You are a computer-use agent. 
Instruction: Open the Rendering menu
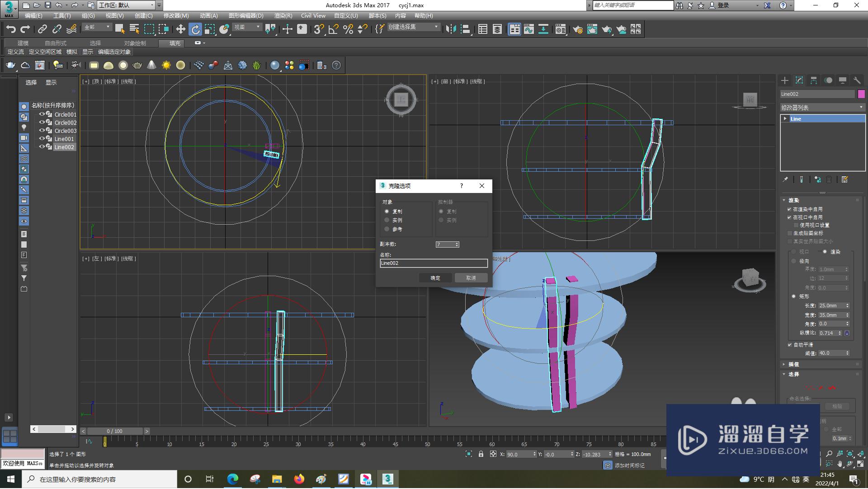click(283, 16)
